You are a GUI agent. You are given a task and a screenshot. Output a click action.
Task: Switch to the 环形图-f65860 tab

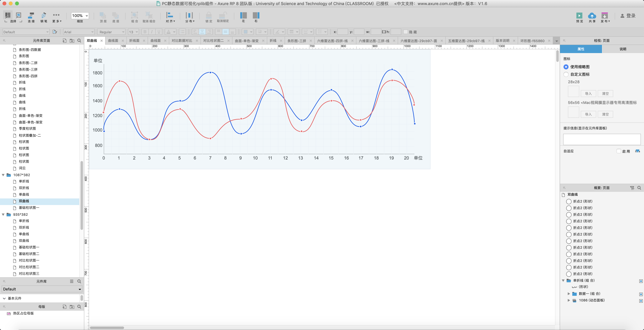(x=532, y=41)
